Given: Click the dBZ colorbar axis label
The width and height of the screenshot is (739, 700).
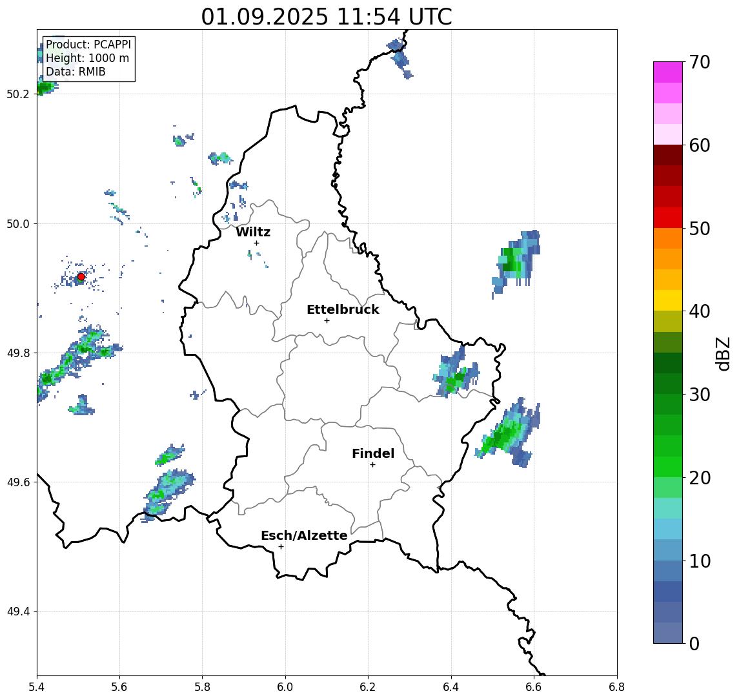Looking at the screenshot, I should click(723, 353).
